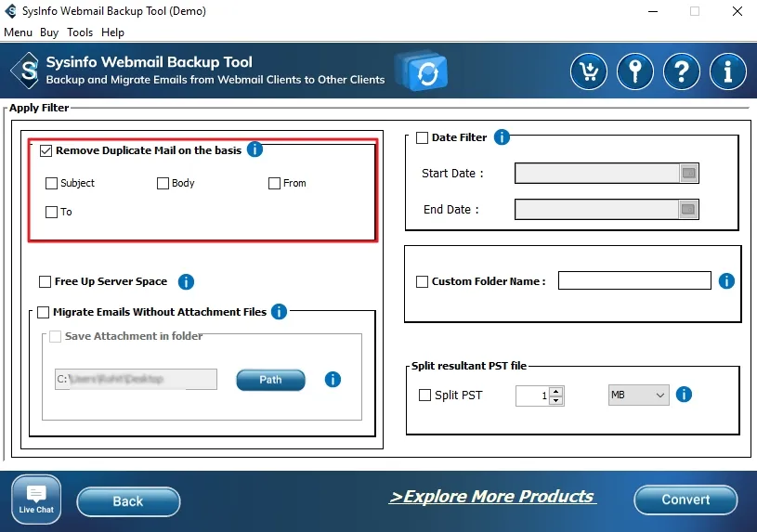Open End Date calendar picker
The height and width of the screenshot is (532, 757).
688,210
